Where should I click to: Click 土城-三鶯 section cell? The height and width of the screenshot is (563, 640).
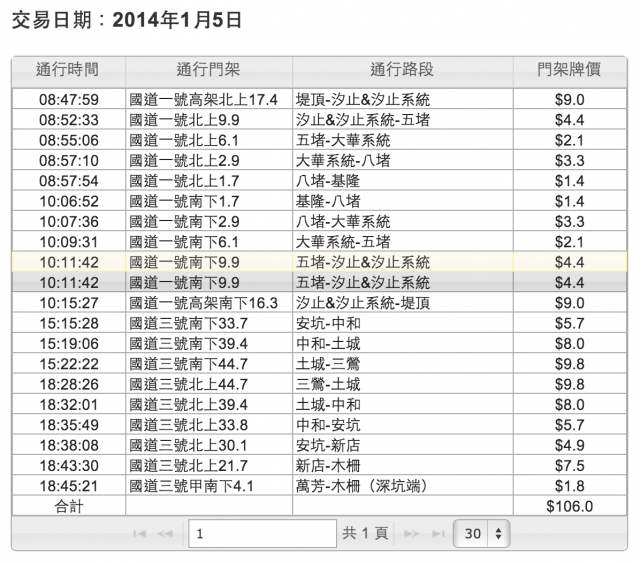coord(403,364)
